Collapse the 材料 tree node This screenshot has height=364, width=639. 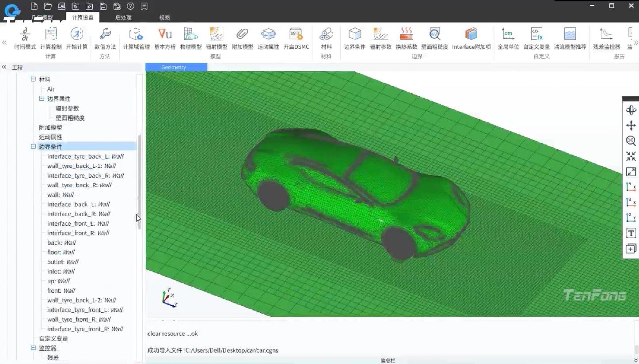pyautogui.click(x=33, y=79)
